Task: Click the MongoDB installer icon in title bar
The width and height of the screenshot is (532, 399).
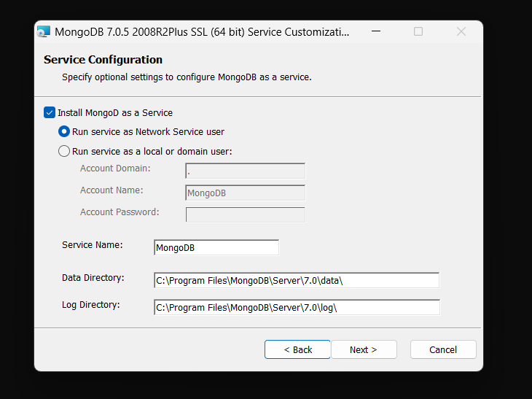Action: (44, 31)
